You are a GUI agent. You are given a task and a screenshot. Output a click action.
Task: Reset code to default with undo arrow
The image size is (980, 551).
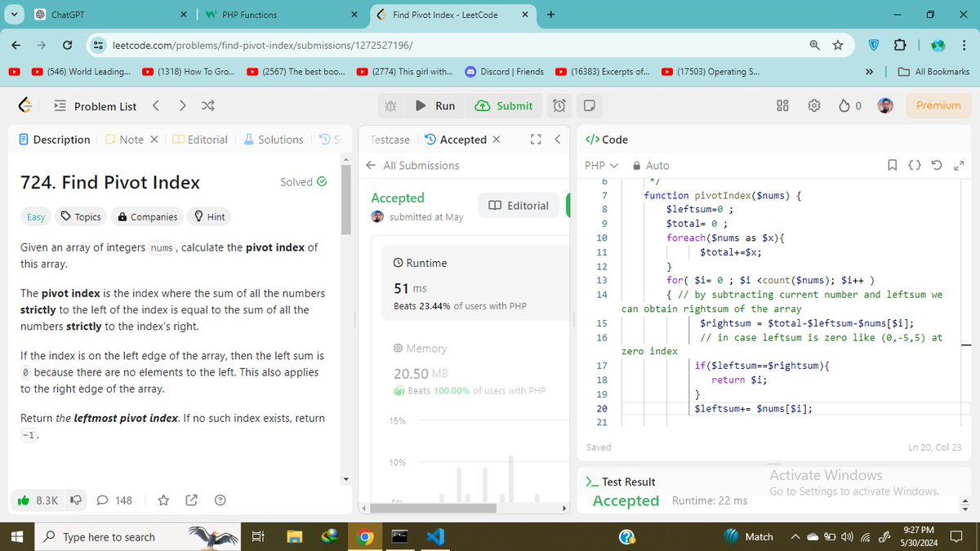pos(936,165)
